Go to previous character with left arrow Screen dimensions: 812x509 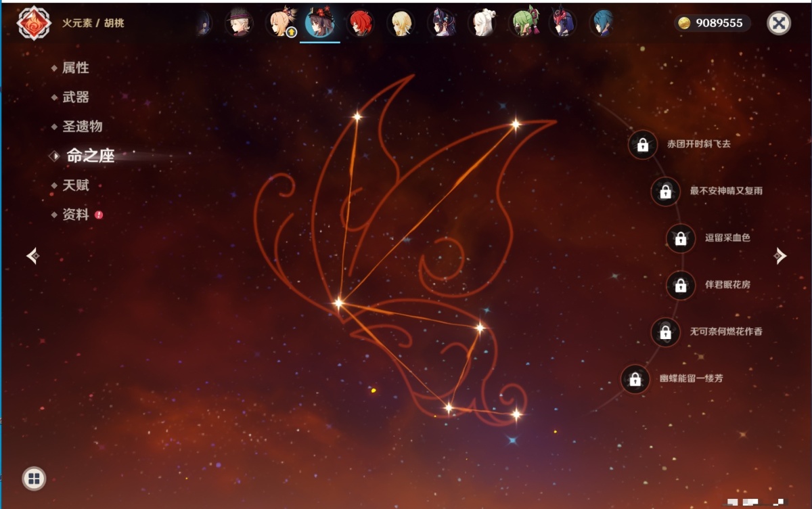(x=32, y=256)
